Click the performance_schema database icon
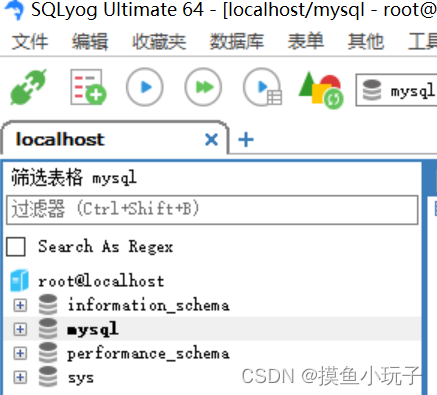Screen dimensions: 437x395 (48, 353)
